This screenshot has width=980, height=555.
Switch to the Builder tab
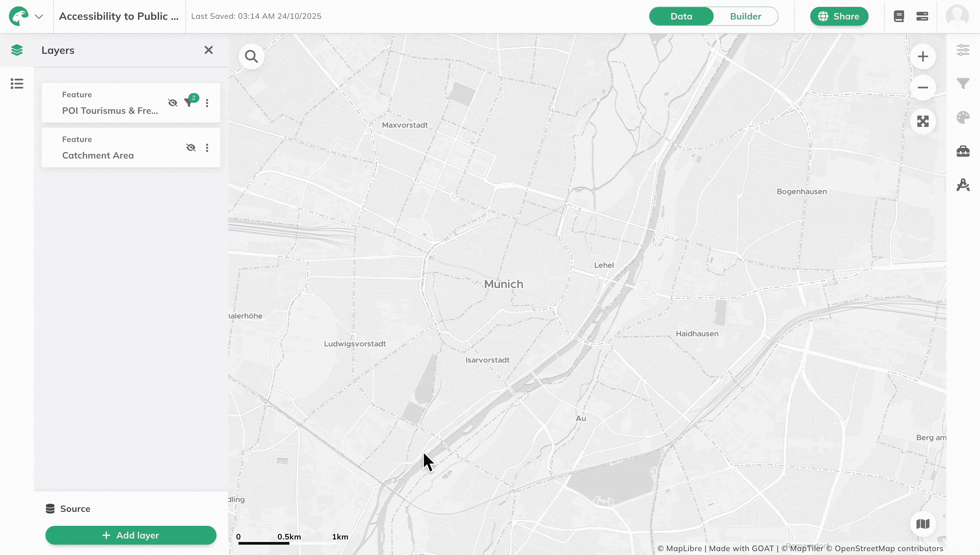(x=745, y=16)
